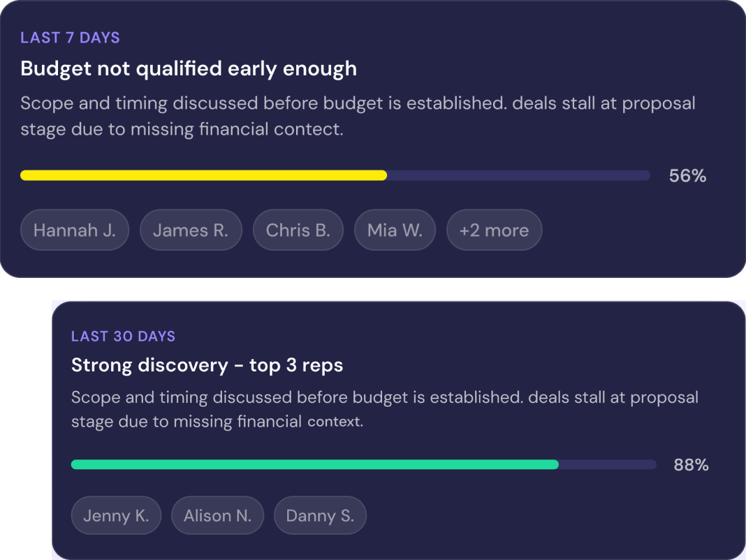Screen dimensions: 746x560
Task: Select the Chris B. rep tag
Action: [298, 230]
